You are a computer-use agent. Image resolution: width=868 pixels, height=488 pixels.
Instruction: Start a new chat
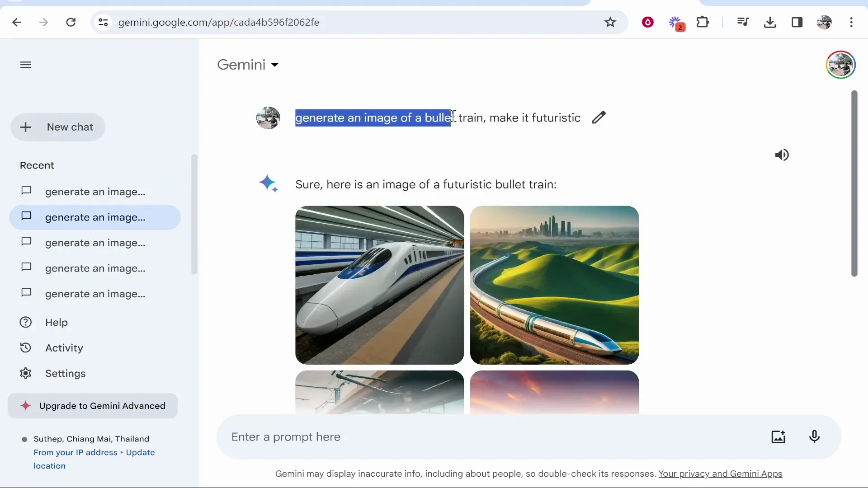(58, 127)
